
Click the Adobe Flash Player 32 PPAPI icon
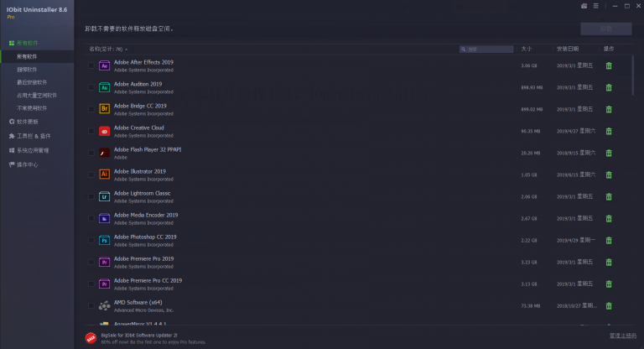[x=104, y=153]
